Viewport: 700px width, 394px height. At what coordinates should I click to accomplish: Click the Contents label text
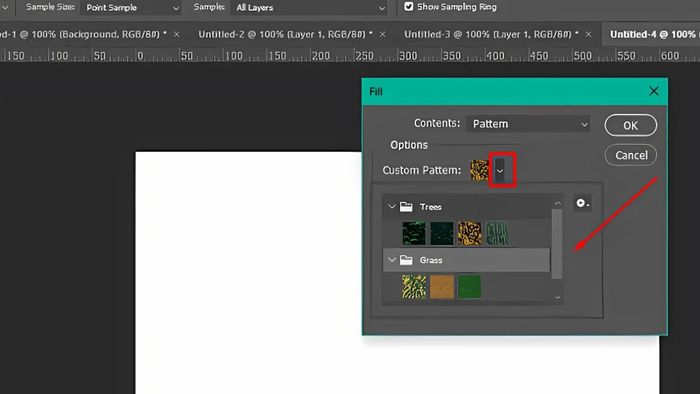coord(437,123)
